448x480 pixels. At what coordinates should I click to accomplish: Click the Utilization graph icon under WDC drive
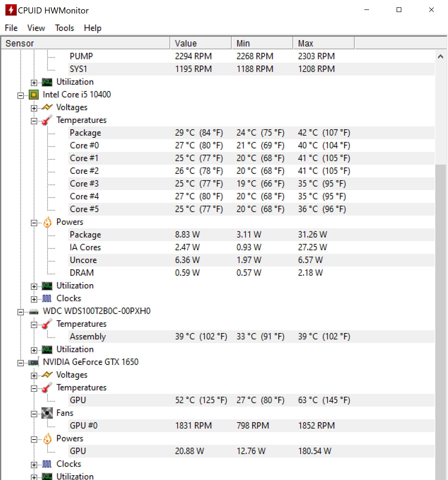pos(47,350)
